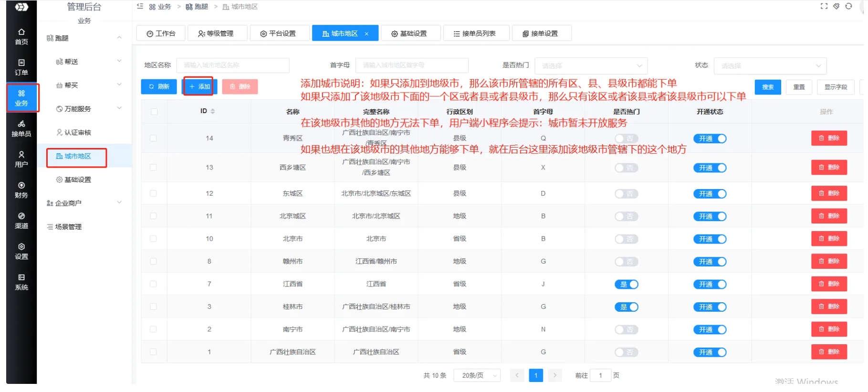Open the 用户 users sidebar icon
The image size is (868, 392).
pyautogui.click(x=21, y=159)
